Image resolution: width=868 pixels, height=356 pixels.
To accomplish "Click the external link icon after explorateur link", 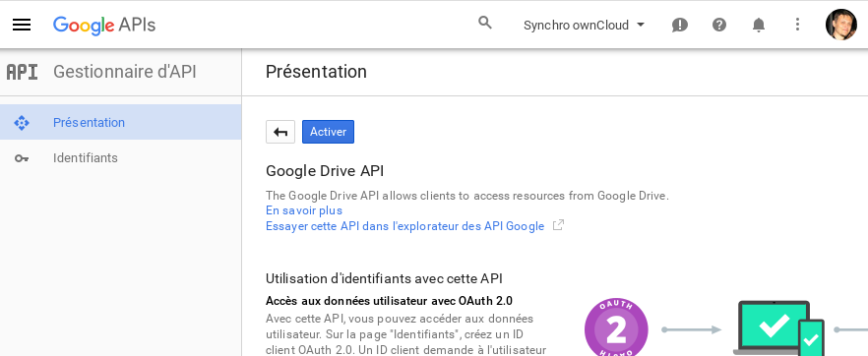I will (559, 225).
